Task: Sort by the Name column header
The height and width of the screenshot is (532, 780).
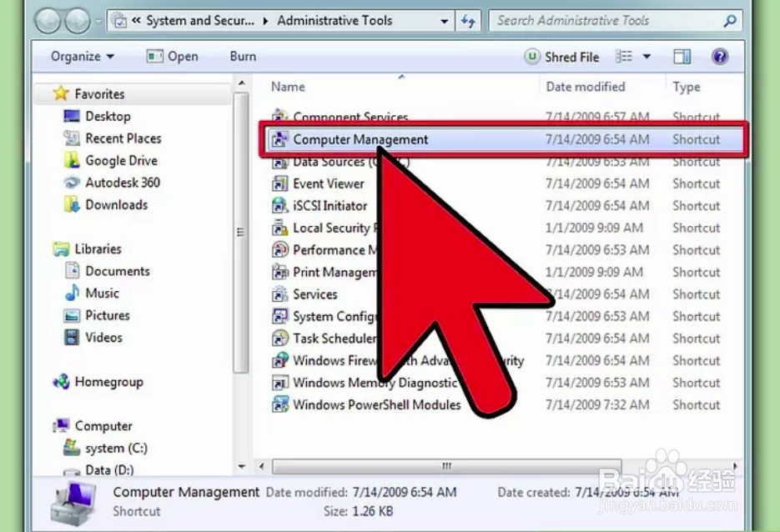Action: tap(288, 87)
